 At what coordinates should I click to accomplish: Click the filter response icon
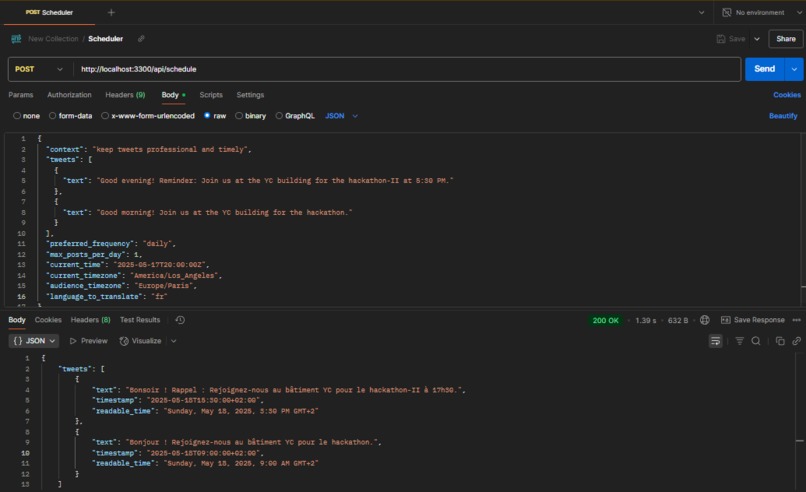tap(739, 341)
